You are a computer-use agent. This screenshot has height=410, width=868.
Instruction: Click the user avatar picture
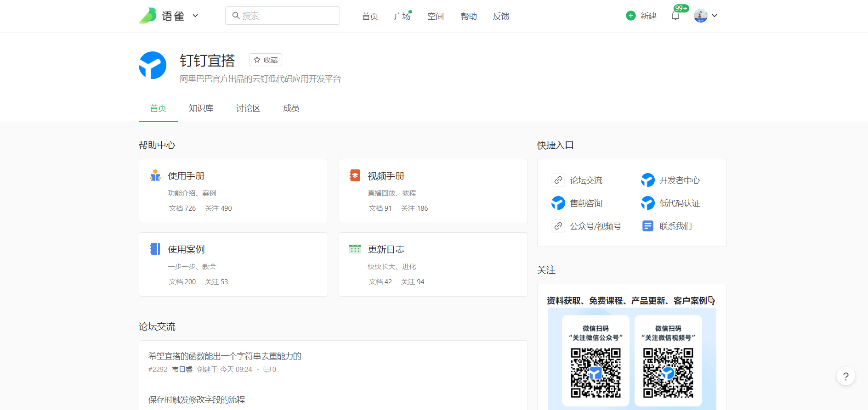coord(700,16)
